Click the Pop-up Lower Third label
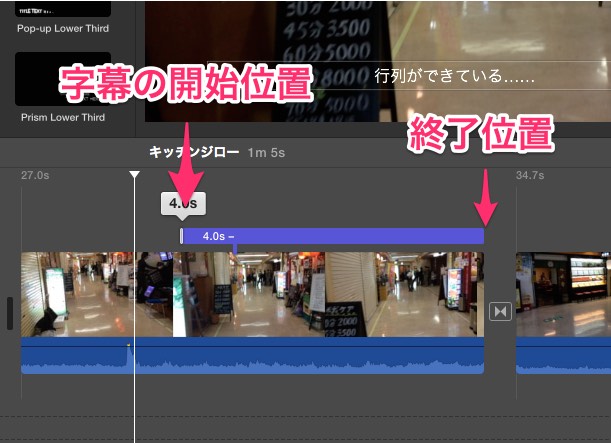Viewport: 611px width, 443px height. (63, 28)
